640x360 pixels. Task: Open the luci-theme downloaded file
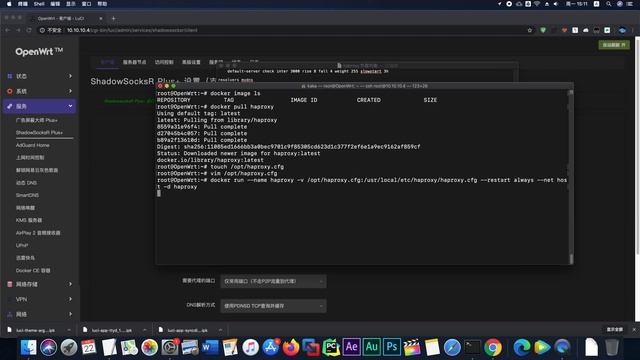click(35, 330)
